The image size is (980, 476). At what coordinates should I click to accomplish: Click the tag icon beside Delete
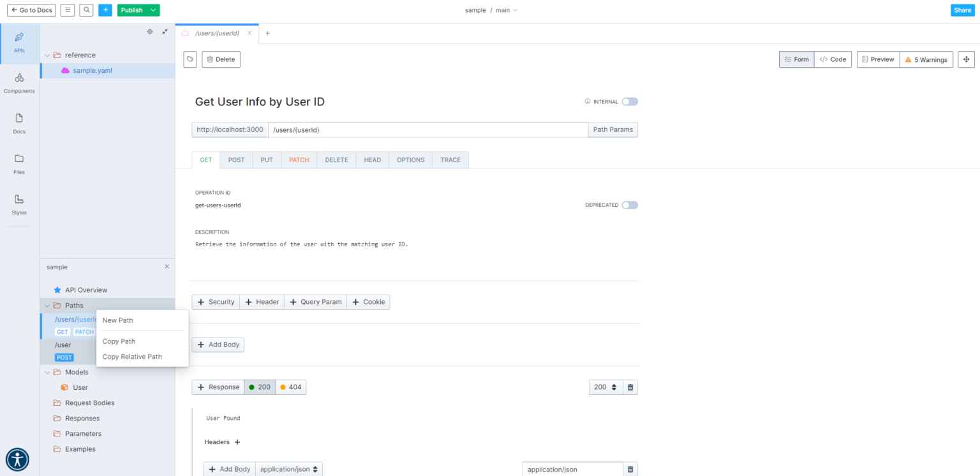tap(189, 59)
